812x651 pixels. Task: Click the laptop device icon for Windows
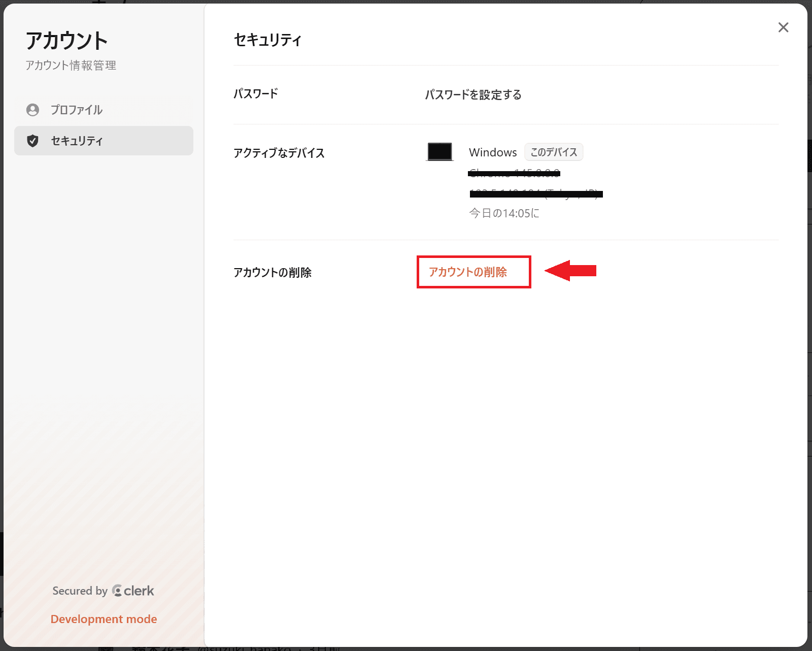pos(439,151)
